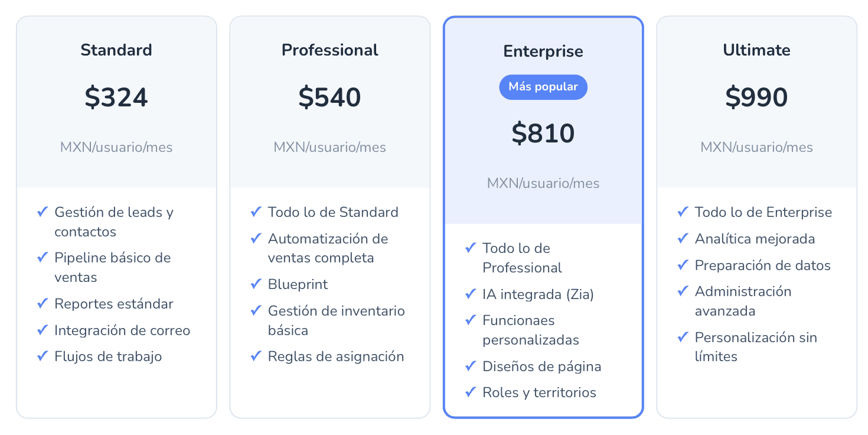Click the checkmark next to Diseños de página

471,366
